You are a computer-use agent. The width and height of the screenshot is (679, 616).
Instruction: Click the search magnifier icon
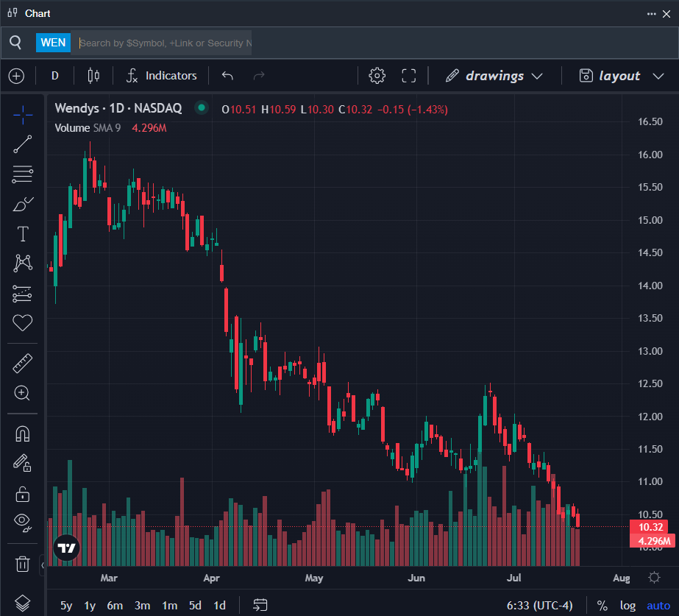pos(15,43)
